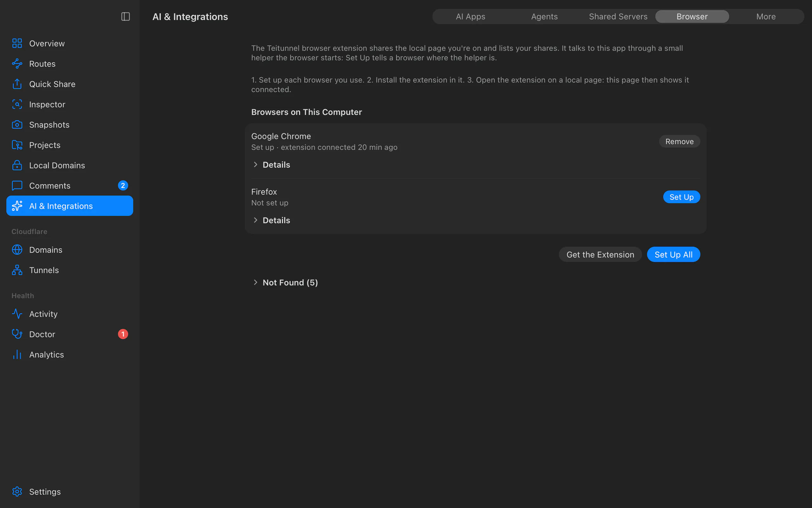The height and width of the screenshot is (508, 812).
Task: Open the More tab
Action: [x=766, y=17]
